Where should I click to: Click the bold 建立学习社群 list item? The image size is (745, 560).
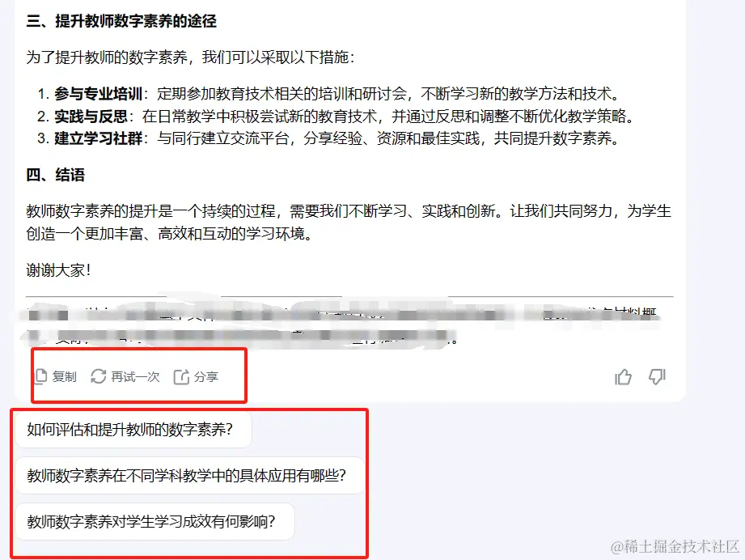coord(99,138)
